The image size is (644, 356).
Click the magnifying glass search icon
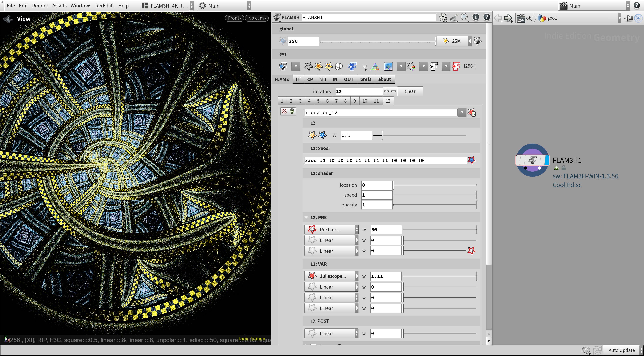[x=465, y=17]
